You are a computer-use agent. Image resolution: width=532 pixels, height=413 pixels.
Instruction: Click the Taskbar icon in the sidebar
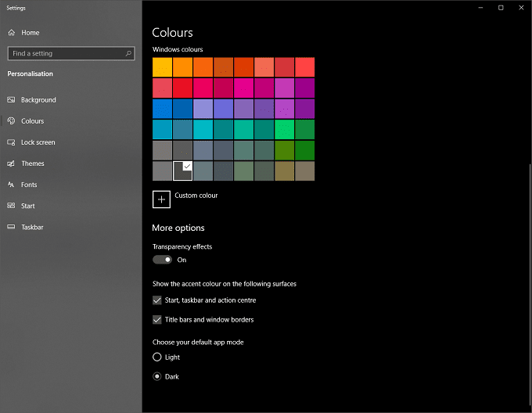(12, 227)
